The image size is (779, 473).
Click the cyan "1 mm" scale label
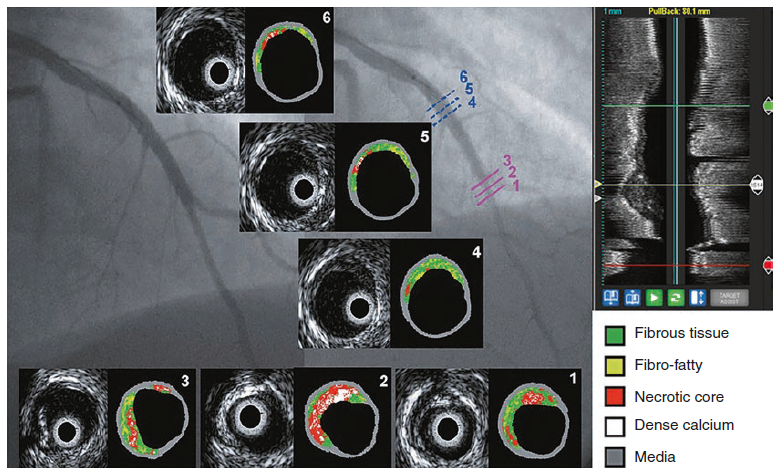[x=613, y=11]
